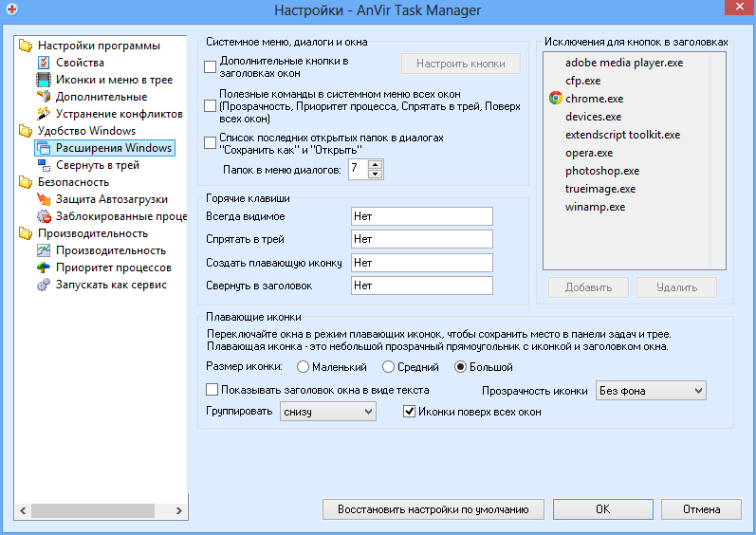Uncheck Иконки поверх всех окон

tap(410, 412)
